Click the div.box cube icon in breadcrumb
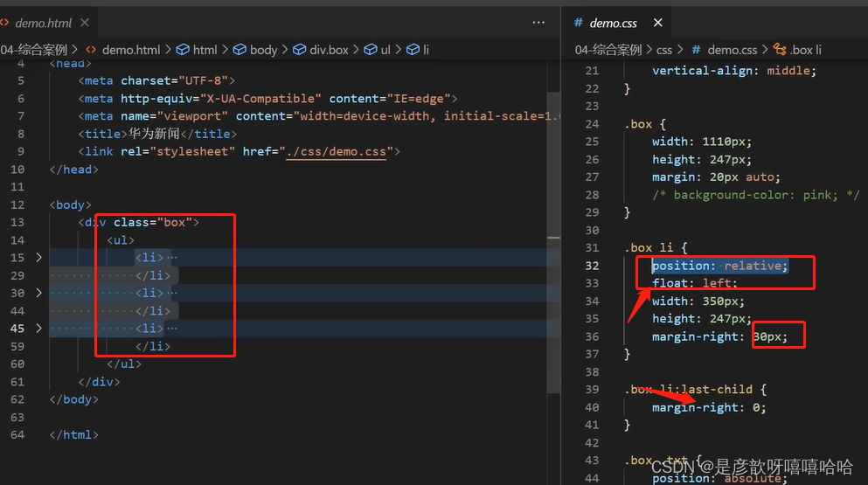 pyautogui.click(x=299, y=50)
